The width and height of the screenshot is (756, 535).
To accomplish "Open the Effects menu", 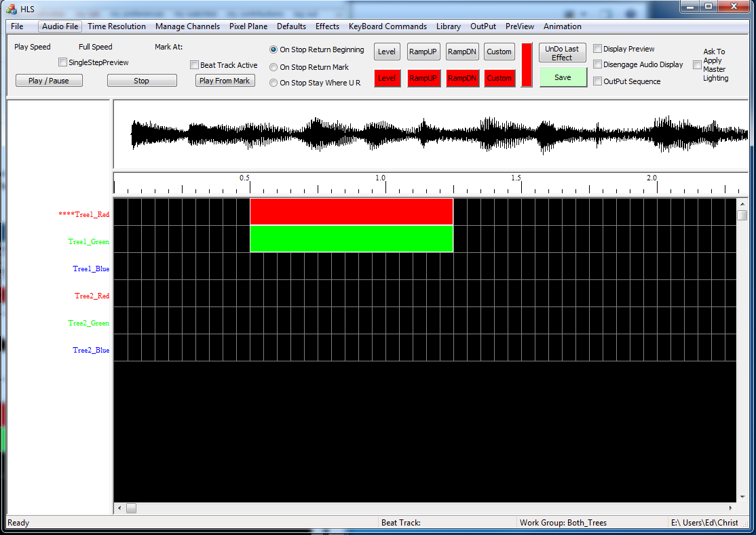I will click(x=327, y=26).
